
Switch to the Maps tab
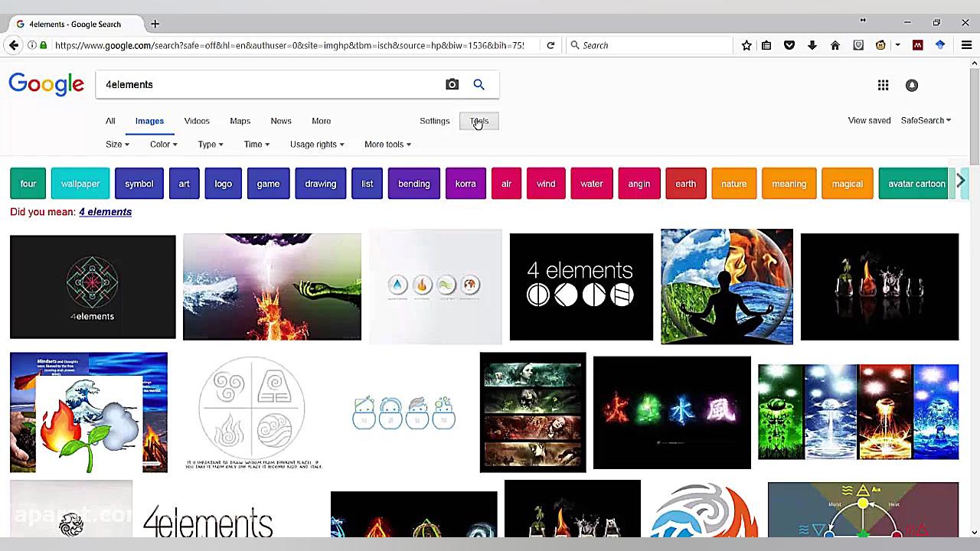tap(240, 121)
